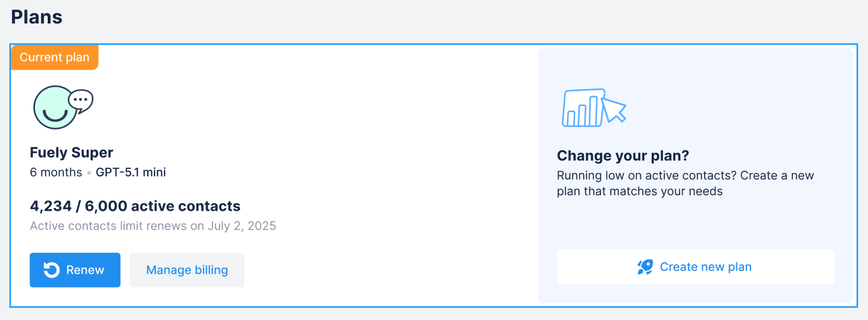
Task: Click the Change your plan? heading
Action: tap(623, 156)
